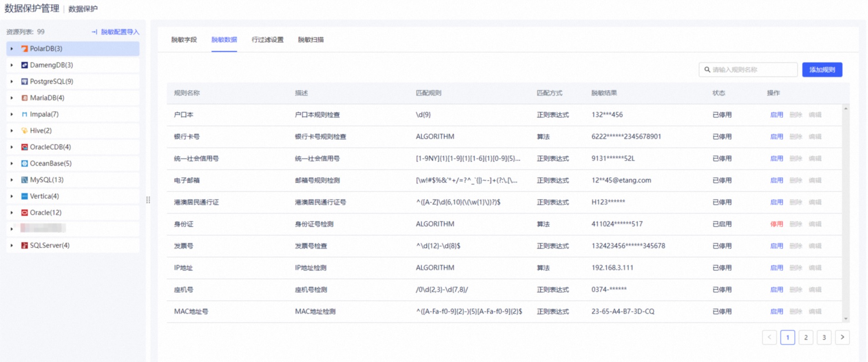Click the 统一社会信用号 rule name cell
Viewport: 868px width, 362px height.
pos(196,158)
